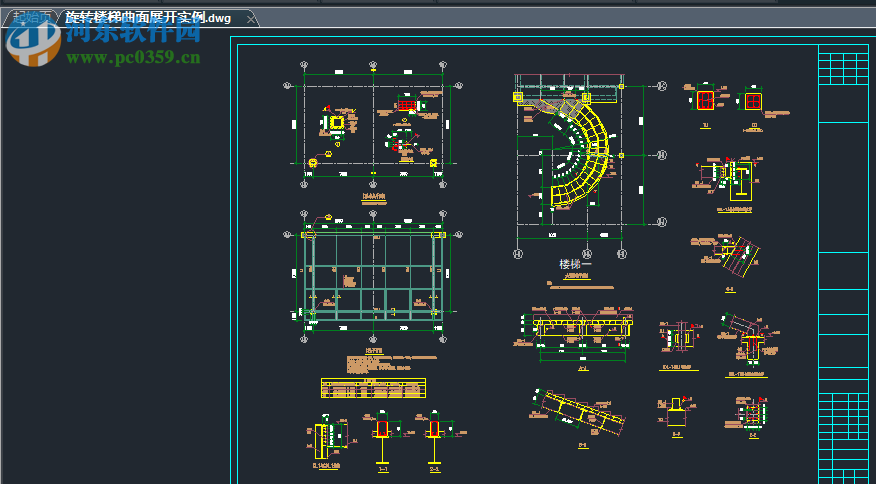Click the yellow I-beam connection detail
876x484 pixels.
[728, 182]
